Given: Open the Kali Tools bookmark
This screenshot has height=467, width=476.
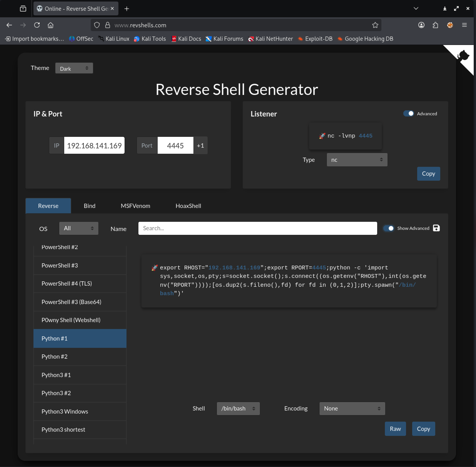Looking at the screenshot, I should (150, 39).
